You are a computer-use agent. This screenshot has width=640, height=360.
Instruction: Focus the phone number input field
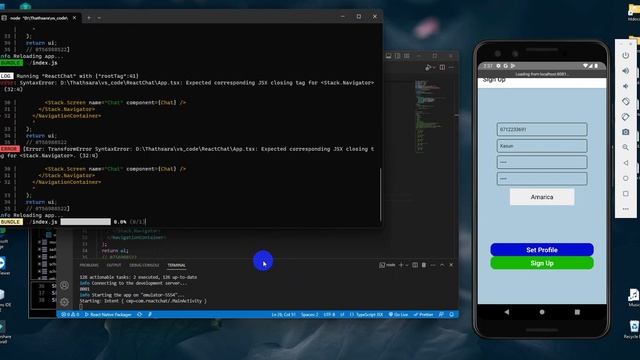pos(542,129)
